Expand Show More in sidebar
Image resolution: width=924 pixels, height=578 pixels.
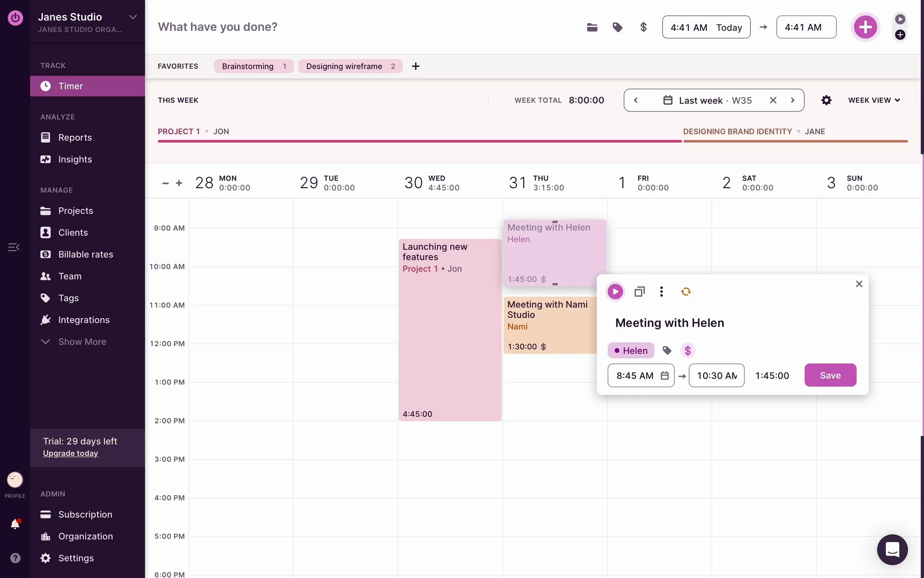coord(82,342)
